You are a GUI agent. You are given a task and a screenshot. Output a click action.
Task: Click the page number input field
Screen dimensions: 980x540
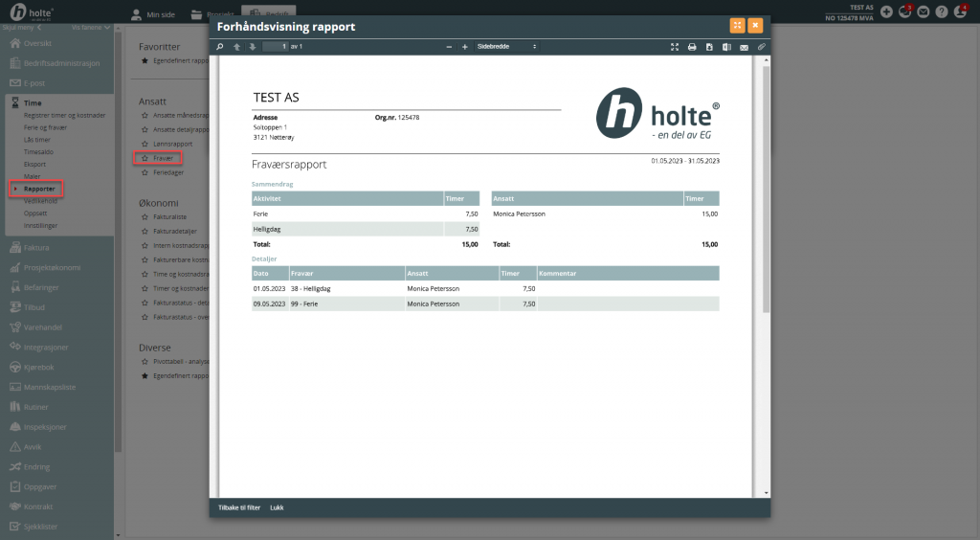275,47
